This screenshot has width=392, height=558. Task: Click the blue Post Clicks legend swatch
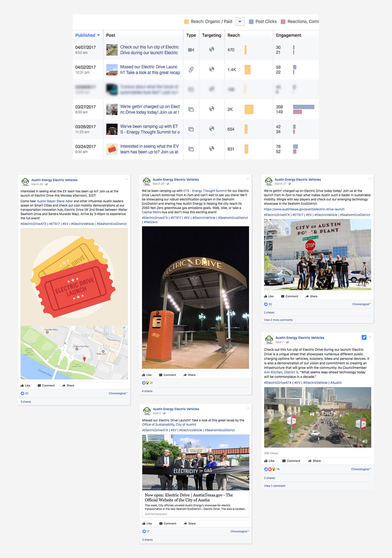pos(251,22)
